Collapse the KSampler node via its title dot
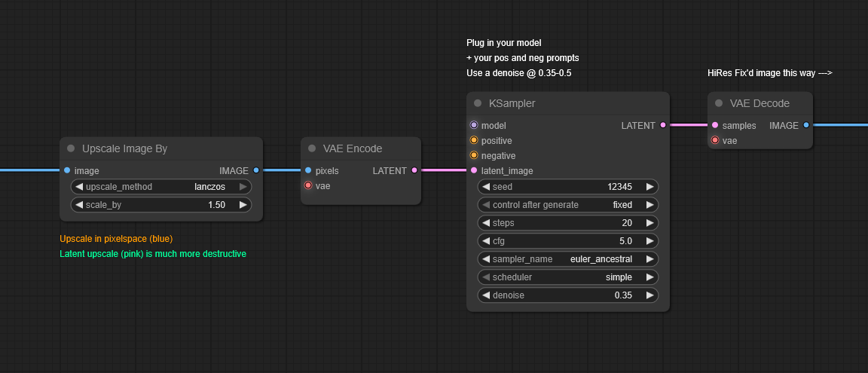 tap(478, 103)
